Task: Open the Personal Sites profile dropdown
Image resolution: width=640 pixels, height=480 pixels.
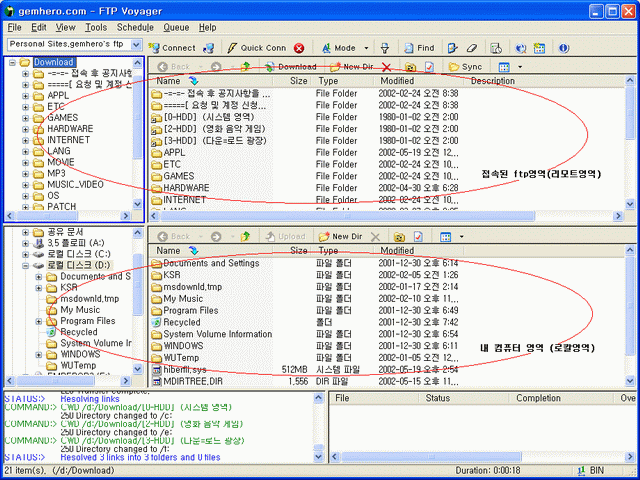Action: coord(136,44)
